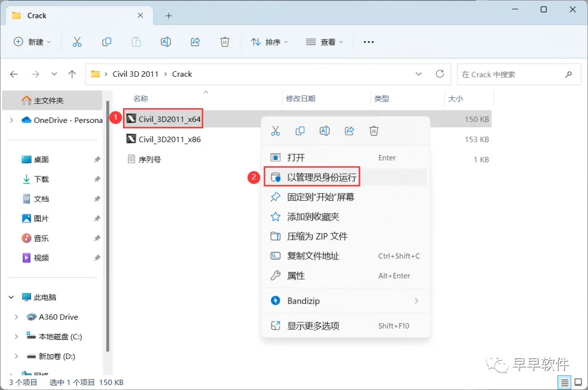Open 属性 from the context menu
The image size is (588, 390).
345,276
